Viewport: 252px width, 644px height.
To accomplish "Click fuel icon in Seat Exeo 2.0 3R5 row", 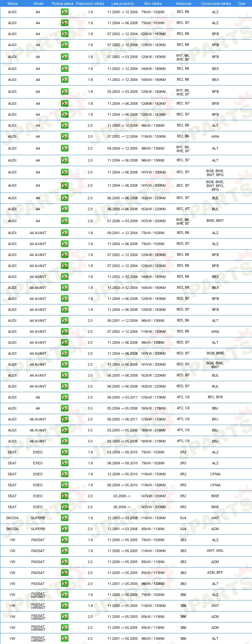I will [x=64, y=507].
